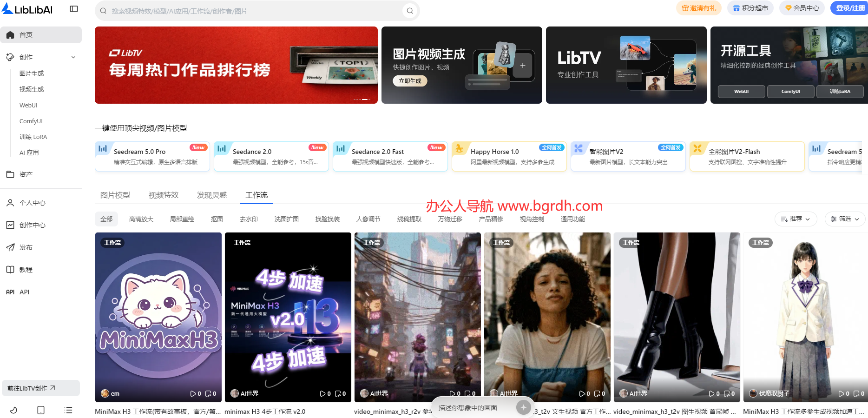Select 换脸换装 filter
This screenshot has width=868, height=418.
click(328, 219)
